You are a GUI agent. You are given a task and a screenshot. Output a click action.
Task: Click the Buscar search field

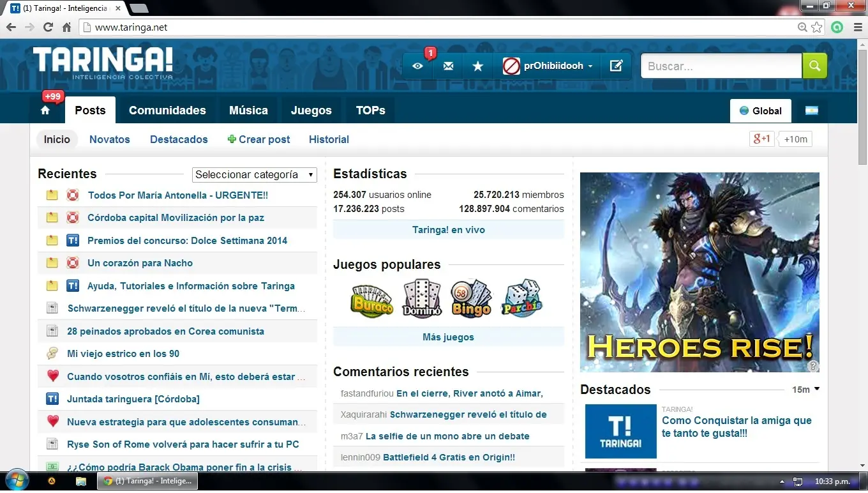721,66
